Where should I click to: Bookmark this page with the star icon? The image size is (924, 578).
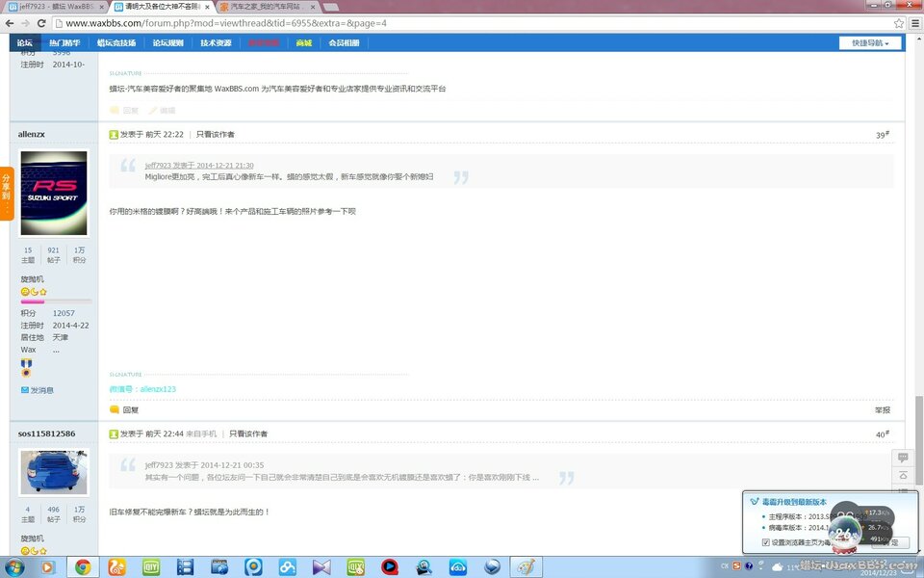point(898,23)
